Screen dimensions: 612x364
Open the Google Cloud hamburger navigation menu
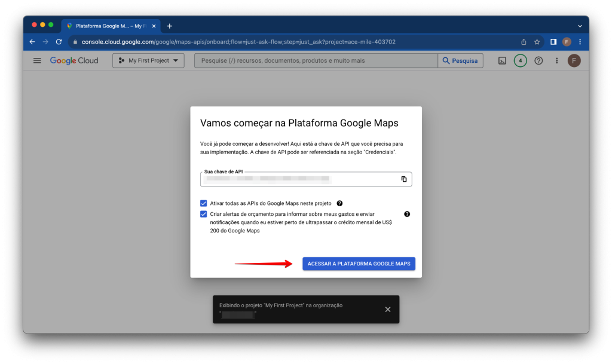point(37,60)
